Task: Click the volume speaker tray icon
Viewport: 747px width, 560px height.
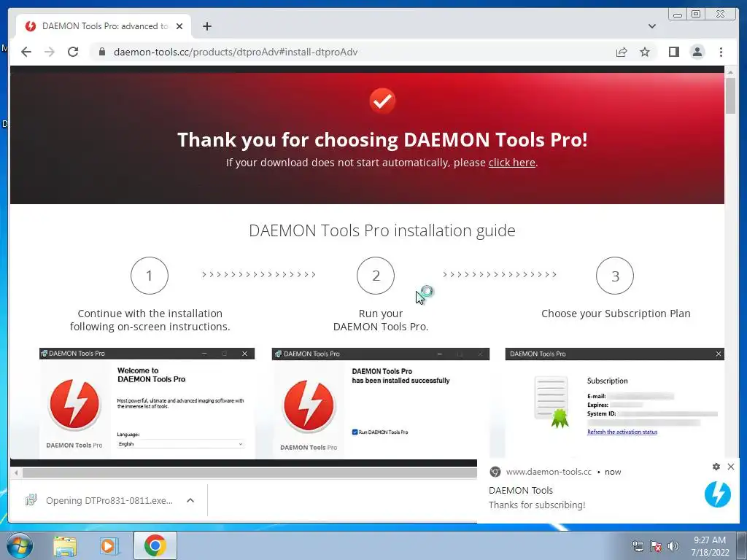Action: coord(673,546)
